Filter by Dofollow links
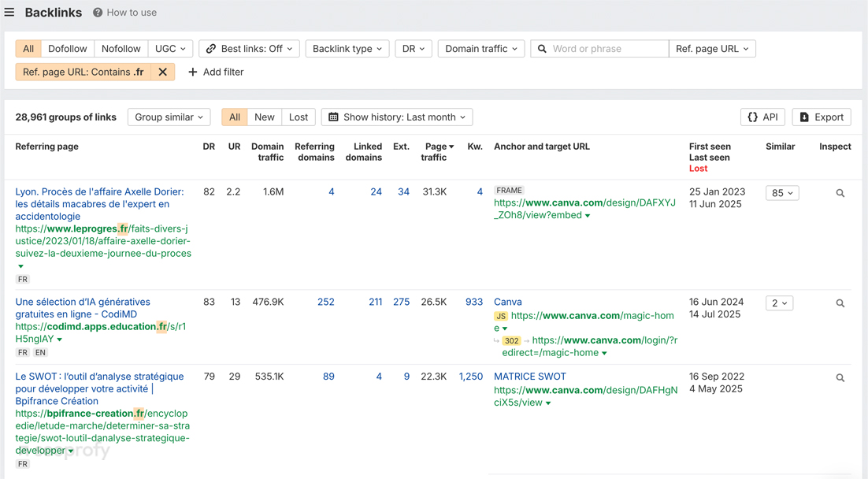The image size is (868, 479). click(68, 49)
